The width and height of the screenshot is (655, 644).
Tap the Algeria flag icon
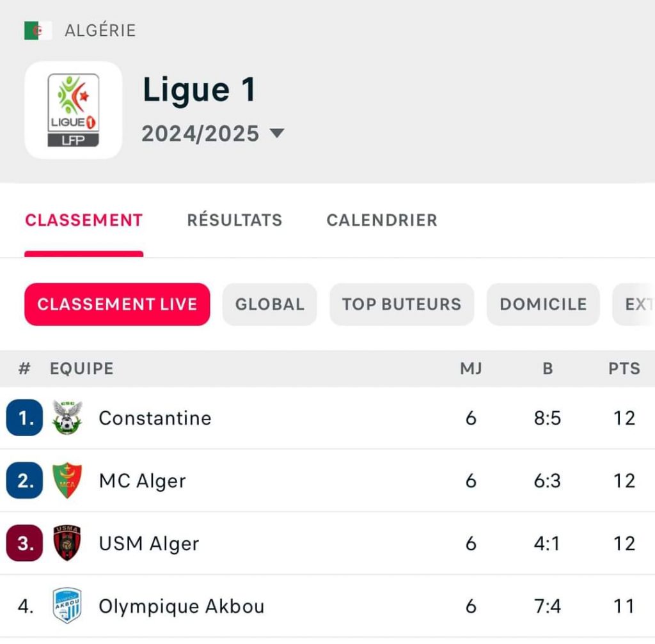pyautogui.click(x=38, y=31)
